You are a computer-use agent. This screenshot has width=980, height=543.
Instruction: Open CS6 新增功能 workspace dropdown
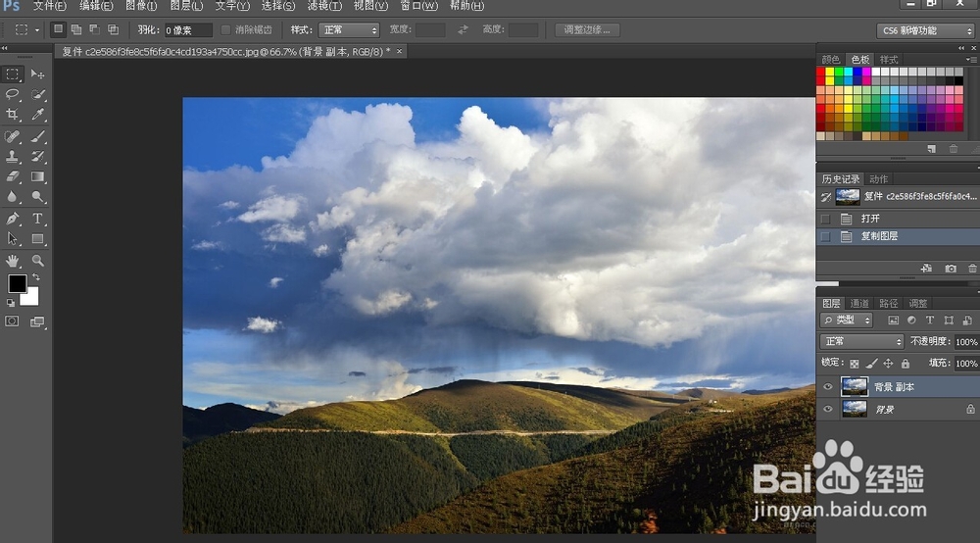point(926,30)
